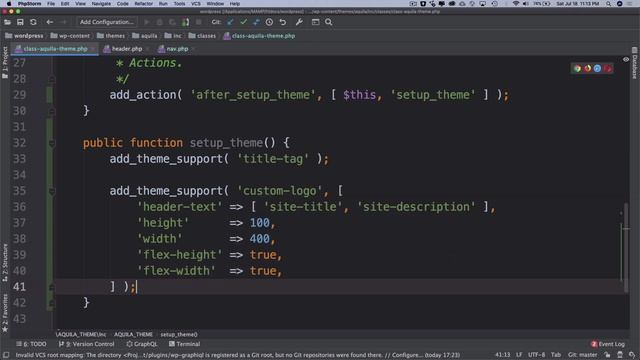This screenshot has height=360, width=640.
Task: Open the File menu
Action: [x=51, y=4]
